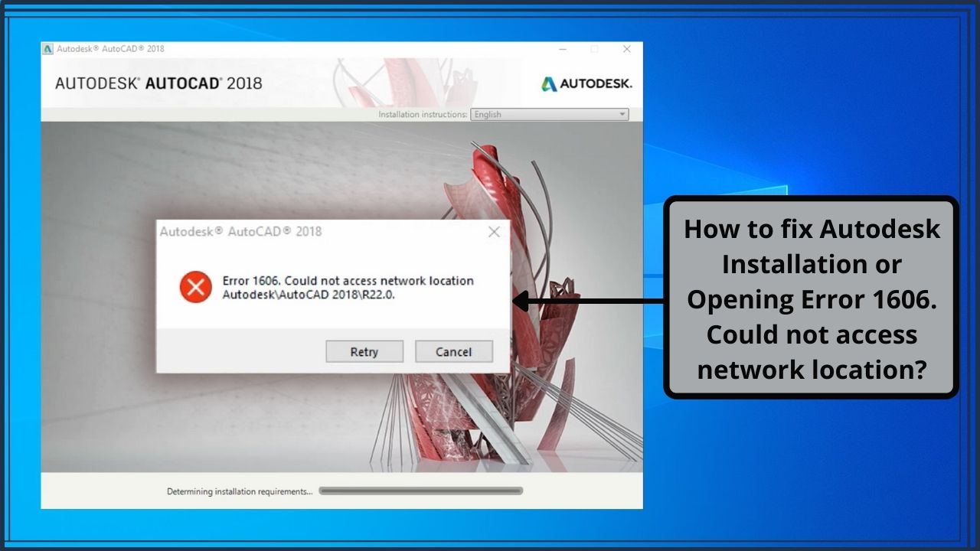980x551 pixels.
Task: Click the AutoCAD app icon in title bar
Action: click(x=48, y=49)
